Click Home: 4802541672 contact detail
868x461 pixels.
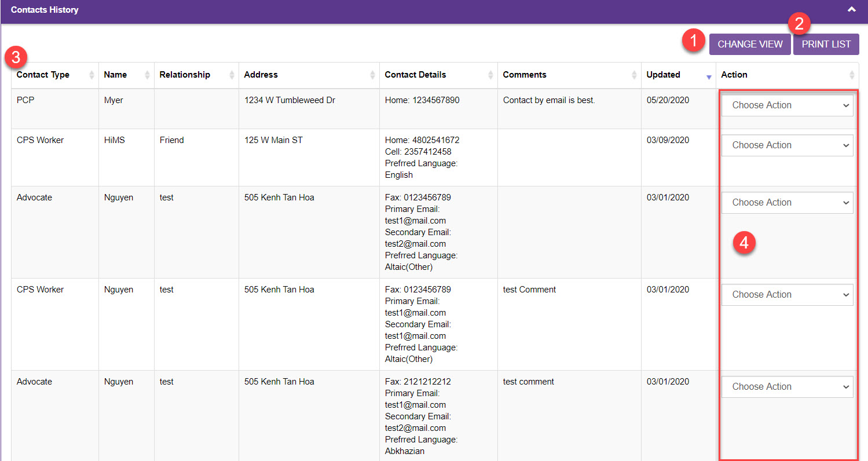422,140
